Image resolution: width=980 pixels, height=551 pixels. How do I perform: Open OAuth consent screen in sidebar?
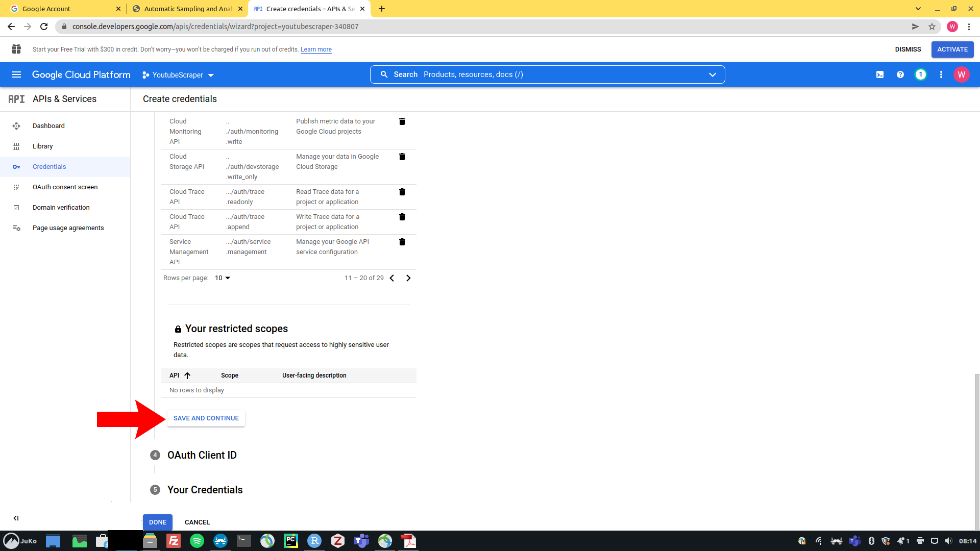click(65, 187)
